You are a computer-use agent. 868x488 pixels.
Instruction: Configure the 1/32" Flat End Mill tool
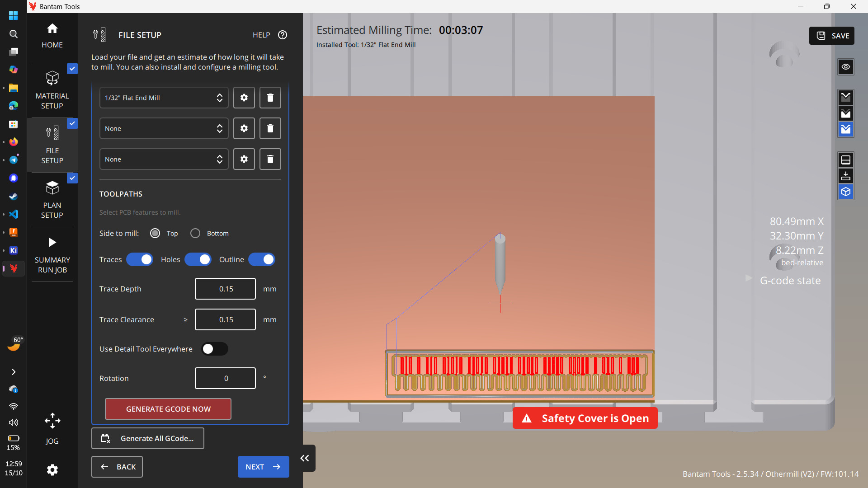point(244,98)
